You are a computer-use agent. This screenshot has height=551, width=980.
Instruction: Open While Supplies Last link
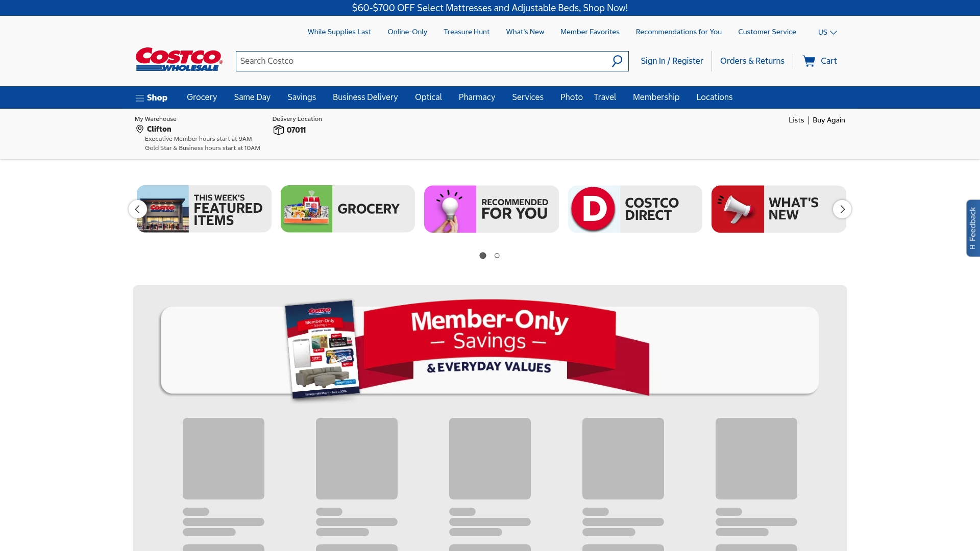click(x=339, y=32)
